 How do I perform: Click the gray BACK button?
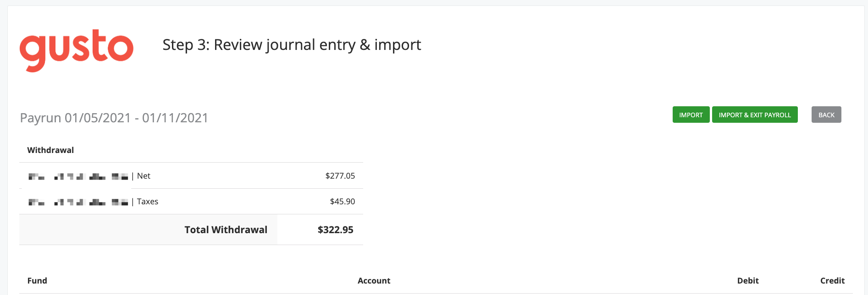[826, 115]
